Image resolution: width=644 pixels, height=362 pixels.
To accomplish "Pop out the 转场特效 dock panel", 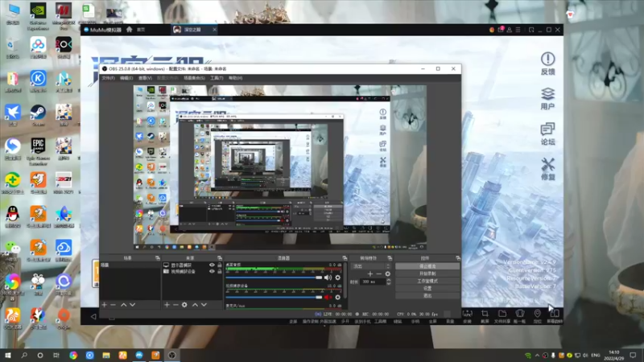I will tap(390, 258).
